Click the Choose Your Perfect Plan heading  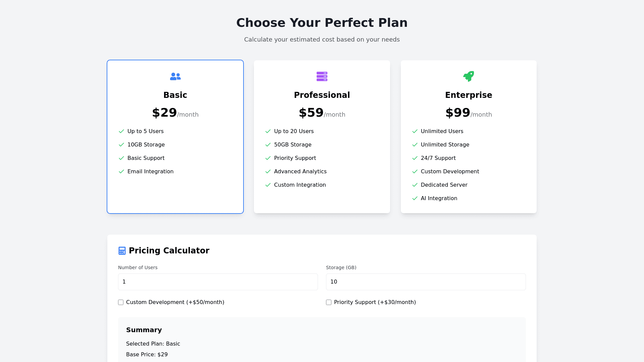coord(322,23)
